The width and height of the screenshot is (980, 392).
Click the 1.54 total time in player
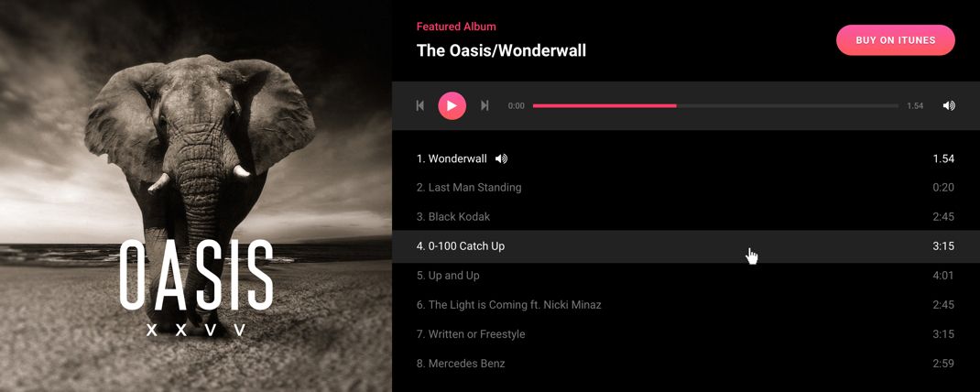(x=915, y=105)
